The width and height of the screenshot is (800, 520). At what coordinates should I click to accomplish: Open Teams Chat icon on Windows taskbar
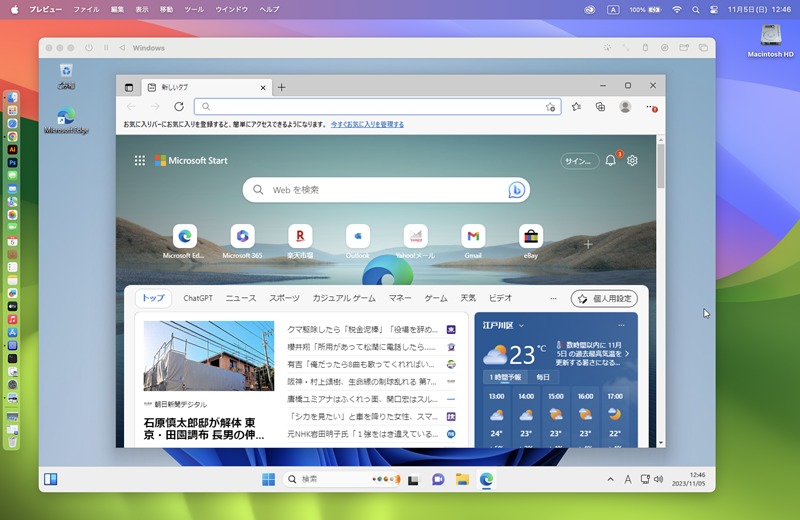click(438, 479)
